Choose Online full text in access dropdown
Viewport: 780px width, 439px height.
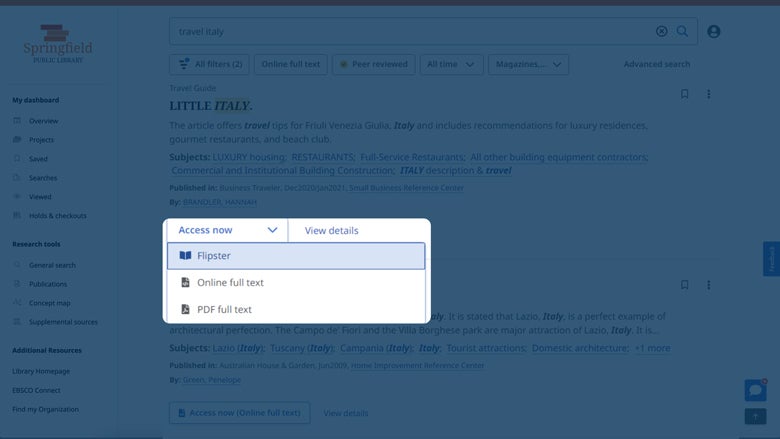296,282
